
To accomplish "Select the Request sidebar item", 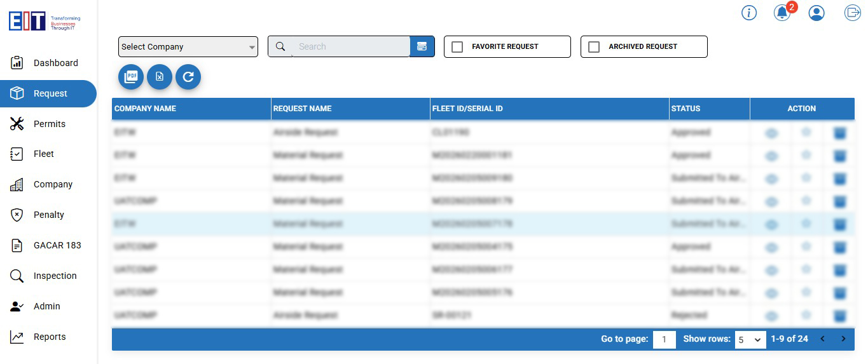I will (48, 93).
